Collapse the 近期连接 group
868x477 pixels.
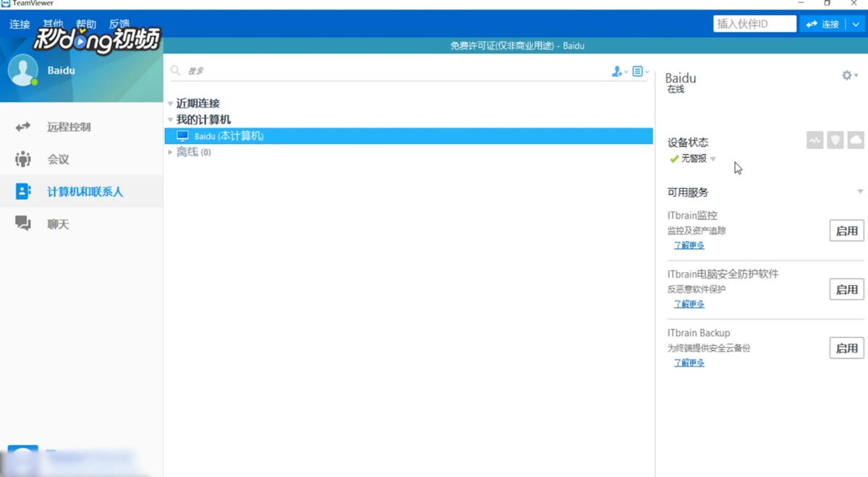pos(171,104)
